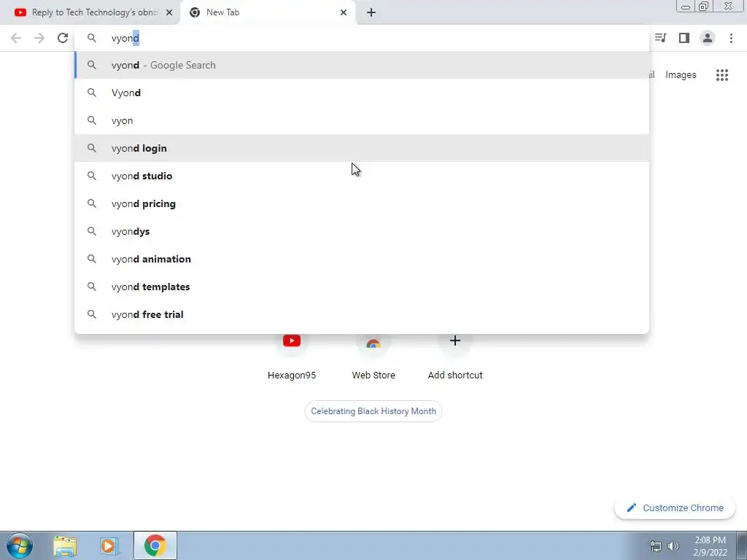The height and width of the screenshot is (560, 747).
Task: Open the Windows Start orb
Action: [20, 545]
